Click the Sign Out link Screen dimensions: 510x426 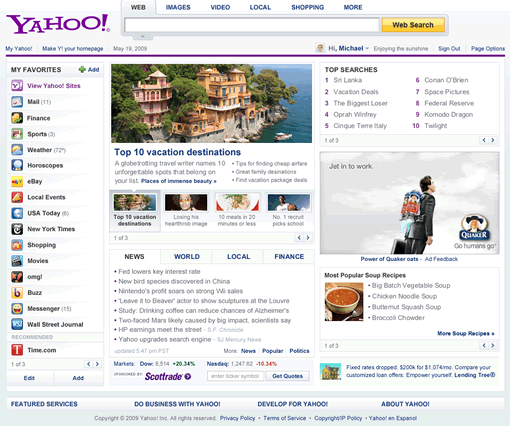pos(449,49)
